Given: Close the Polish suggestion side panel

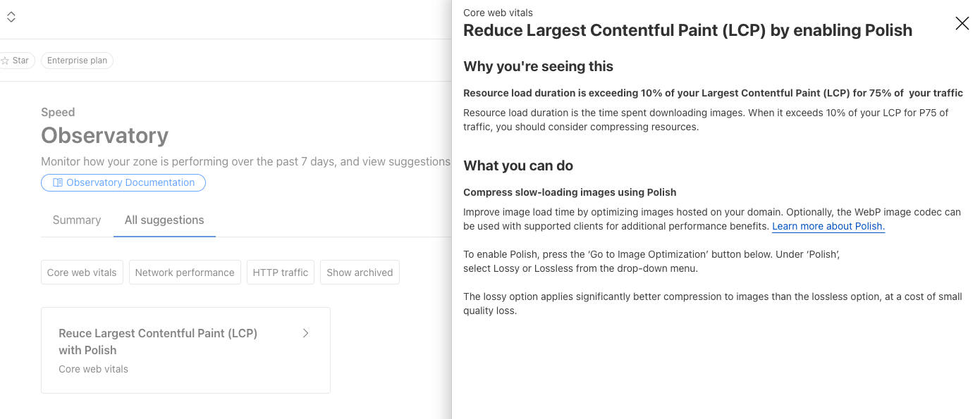Looking at the screenshot, I should pyautogui.click(x=962, y=24).
